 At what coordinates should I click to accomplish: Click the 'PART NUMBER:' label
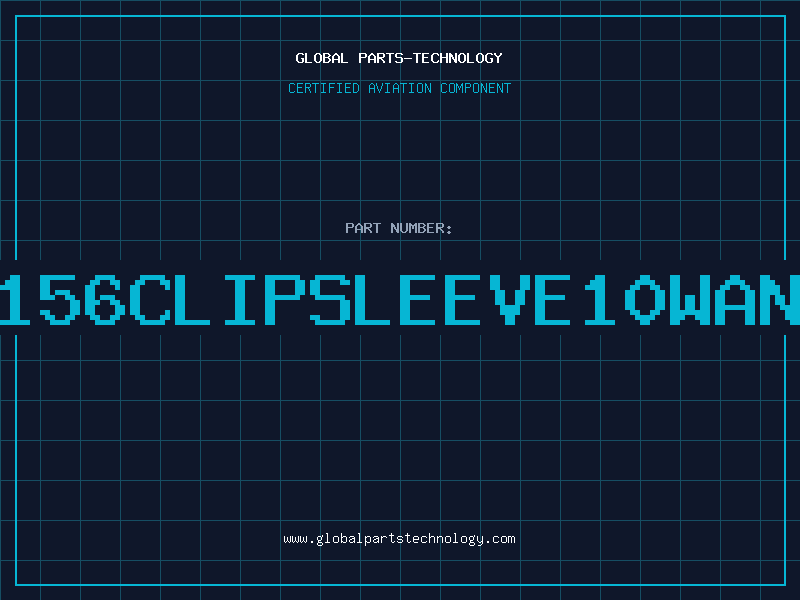pos(399,228)
